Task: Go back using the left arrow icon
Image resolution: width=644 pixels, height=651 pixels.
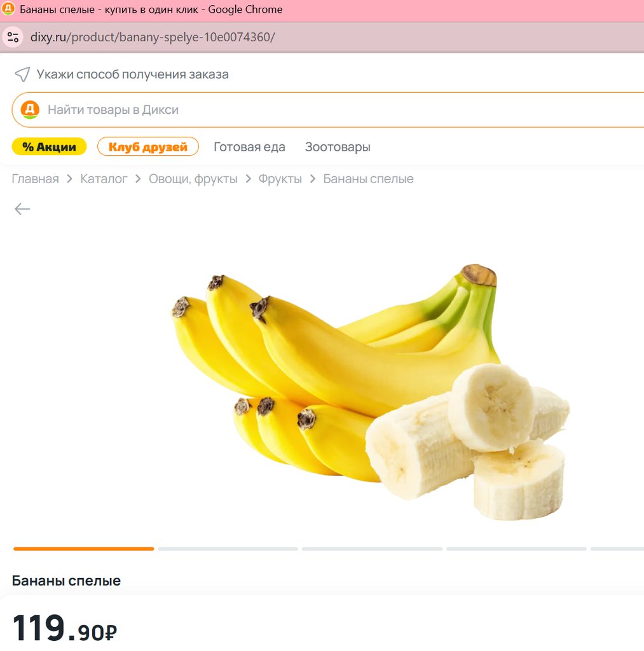Action: click(x=22, y=209)
